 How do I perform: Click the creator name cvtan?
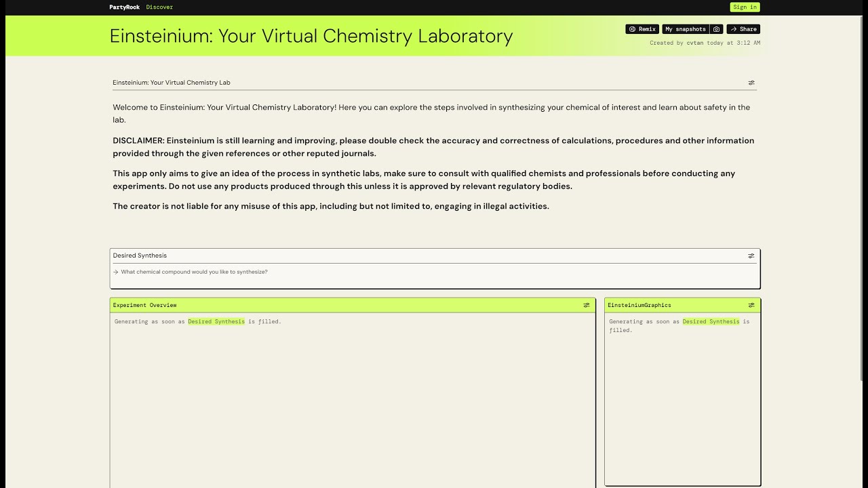(695, 43)
